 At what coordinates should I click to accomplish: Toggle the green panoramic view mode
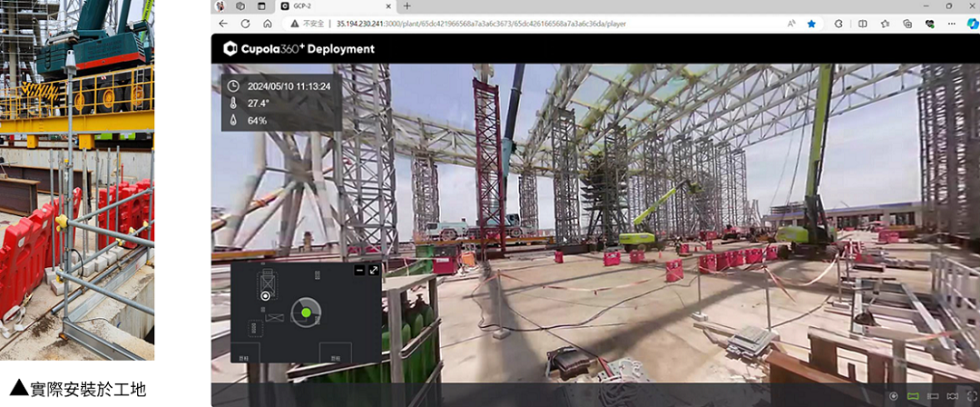point(914,396)
